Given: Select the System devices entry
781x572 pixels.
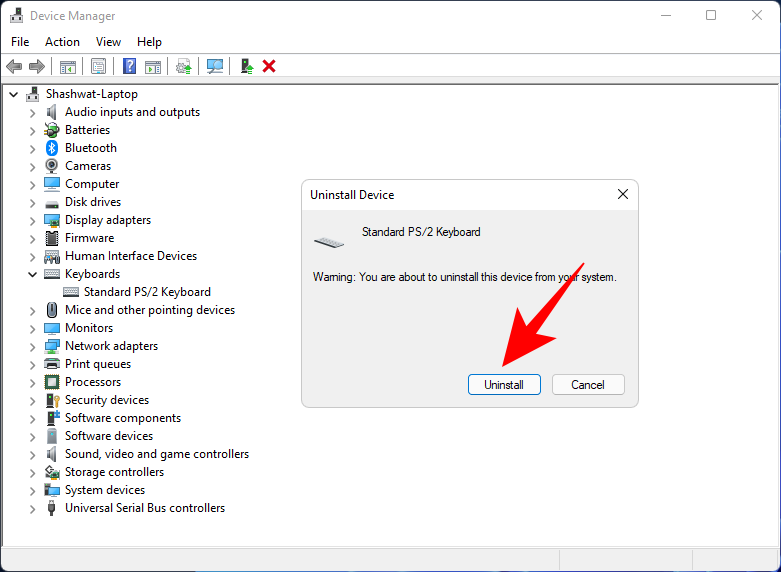Looking at the screenshot, I should [x=105, y=490].
